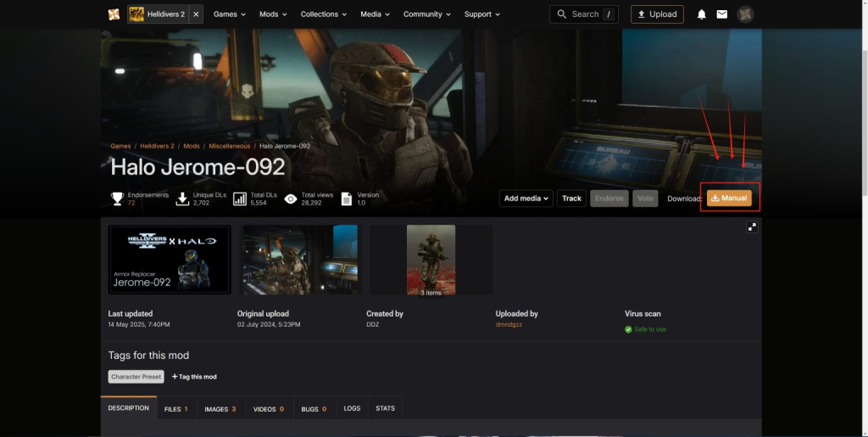Go to Mods breadcrumb
The image size is (868, 437).
pyautogui.click(x=192, y=146)
